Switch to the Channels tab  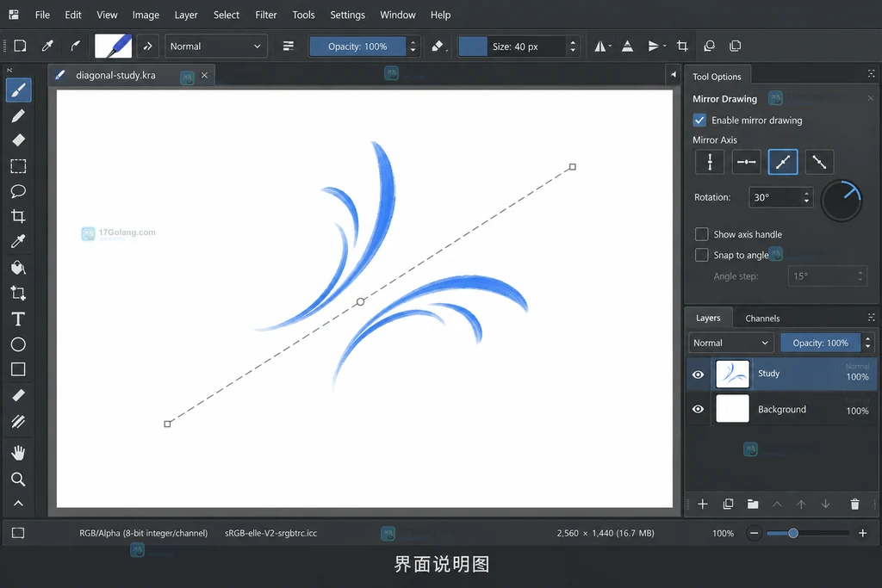click(762, 319)
